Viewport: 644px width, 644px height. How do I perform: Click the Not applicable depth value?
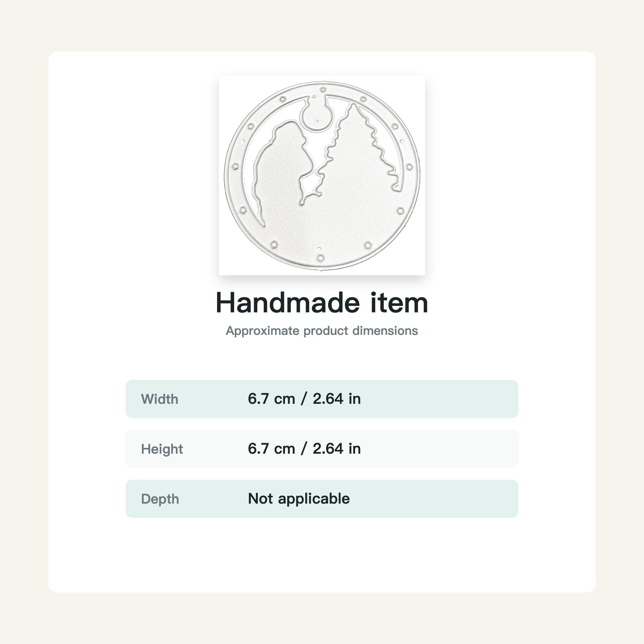299,499
